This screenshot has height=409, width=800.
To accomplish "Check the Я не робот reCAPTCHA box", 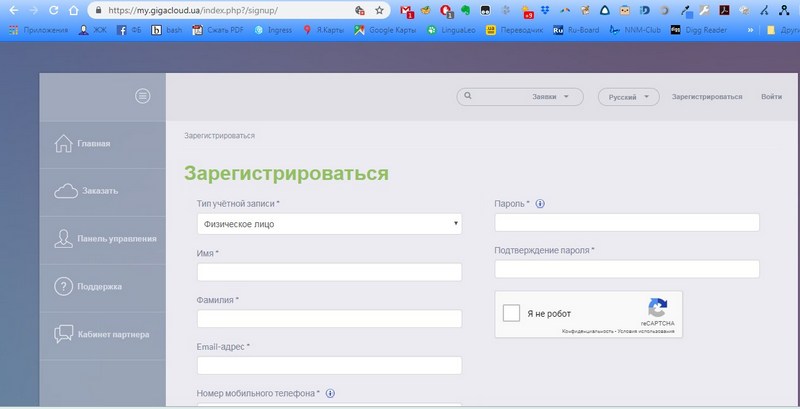I will tap(511, 313).
